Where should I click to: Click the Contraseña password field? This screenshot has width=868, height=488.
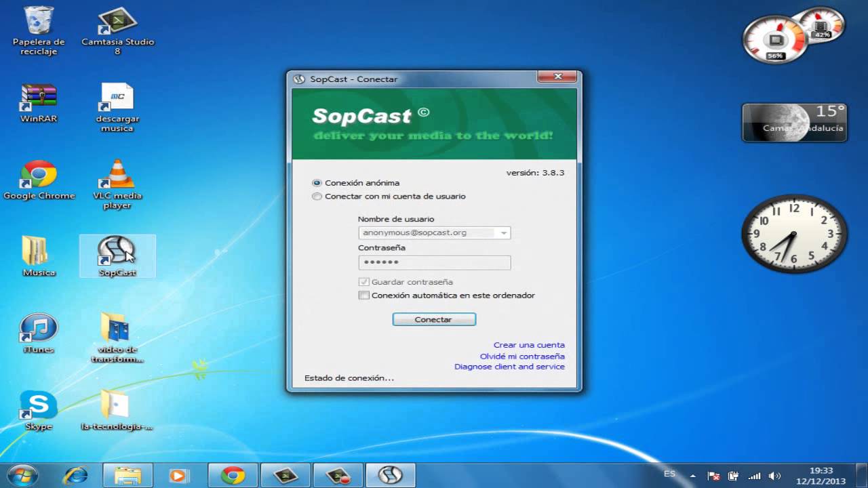435,262
